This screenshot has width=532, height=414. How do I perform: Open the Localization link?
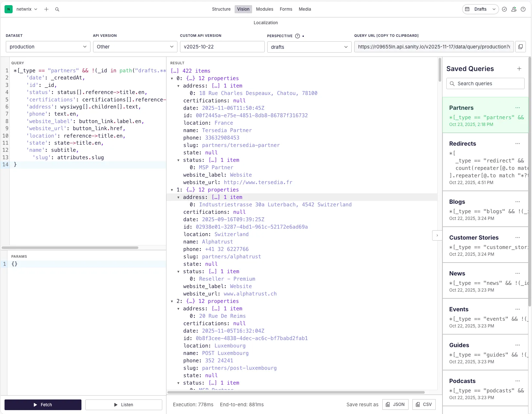266,23
